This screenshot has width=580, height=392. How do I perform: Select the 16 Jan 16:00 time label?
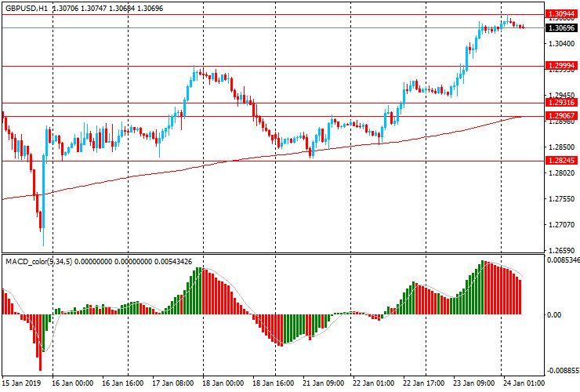click(123, 384)
